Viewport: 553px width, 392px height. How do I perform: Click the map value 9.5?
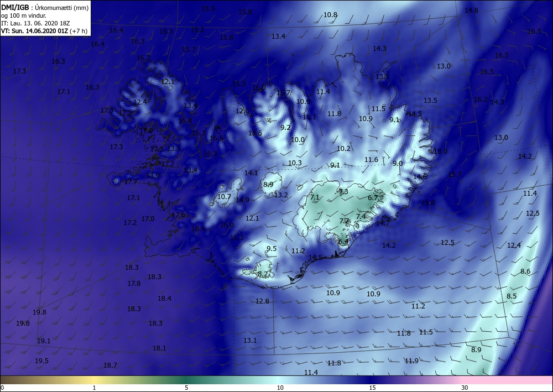272,249
